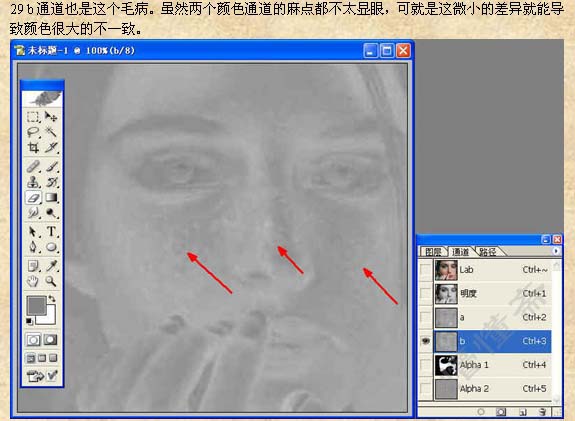Select the Crop tool
The width and height of the screenshot is (575, 421).
pos(33,147)
